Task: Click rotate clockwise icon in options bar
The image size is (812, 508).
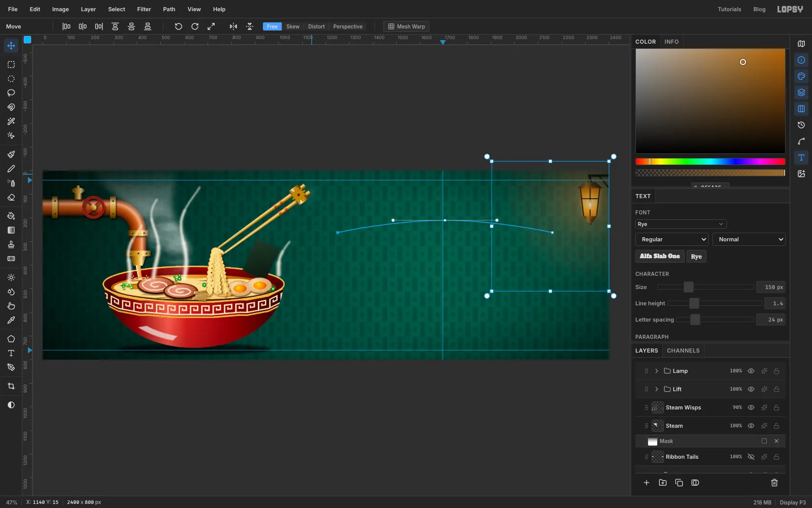Action: 195,26
